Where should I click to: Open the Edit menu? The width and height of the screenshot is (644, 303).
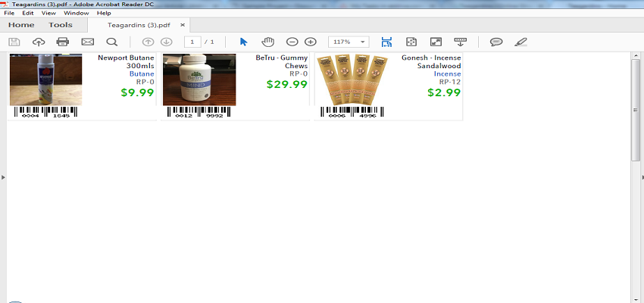(x=28, y=13)
